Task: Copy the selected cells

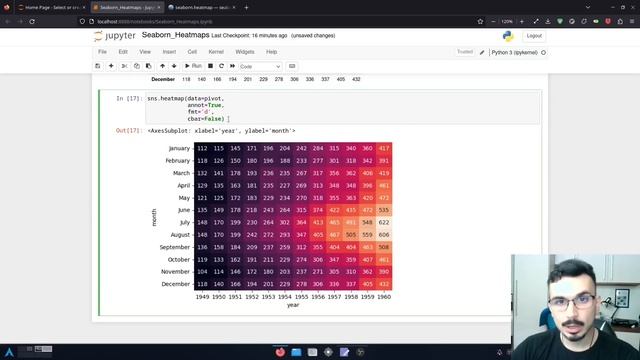Action: coord(137,66)
